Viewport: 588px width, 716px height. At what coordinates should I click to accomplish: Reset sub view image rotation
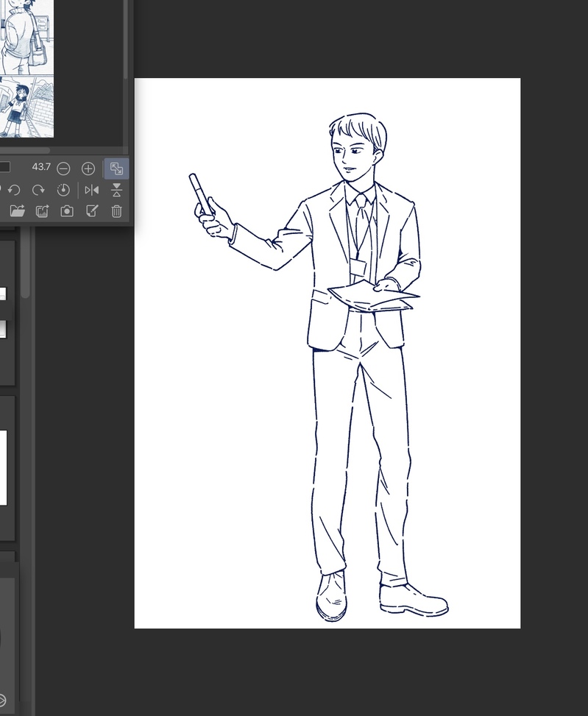(63, 190)
